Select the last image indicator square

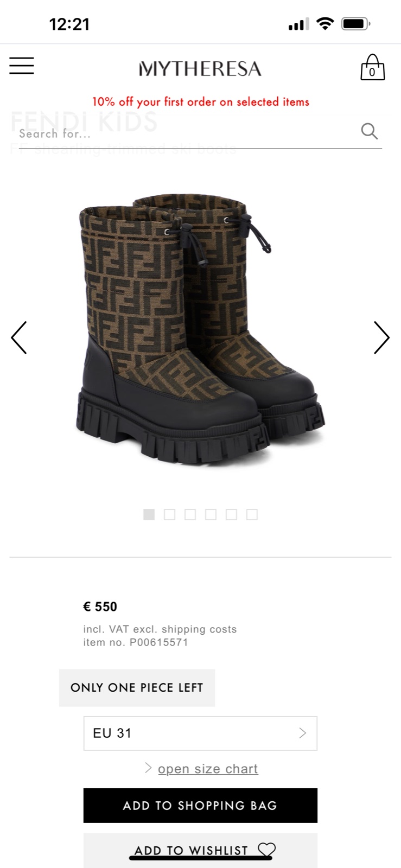pos(252,514)
